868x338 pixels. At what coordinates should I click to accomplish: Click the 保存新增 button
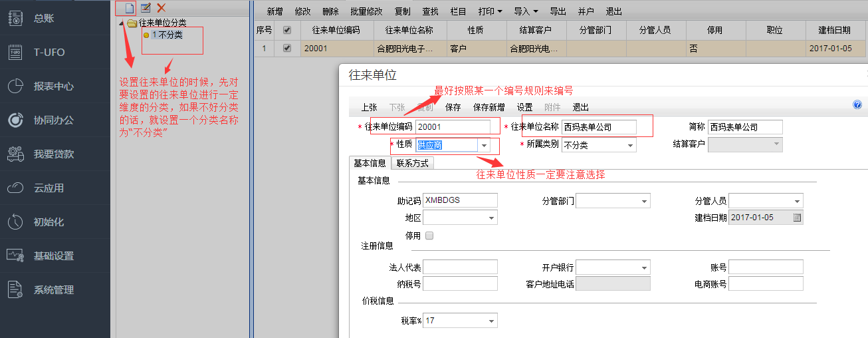coord(488,107)
